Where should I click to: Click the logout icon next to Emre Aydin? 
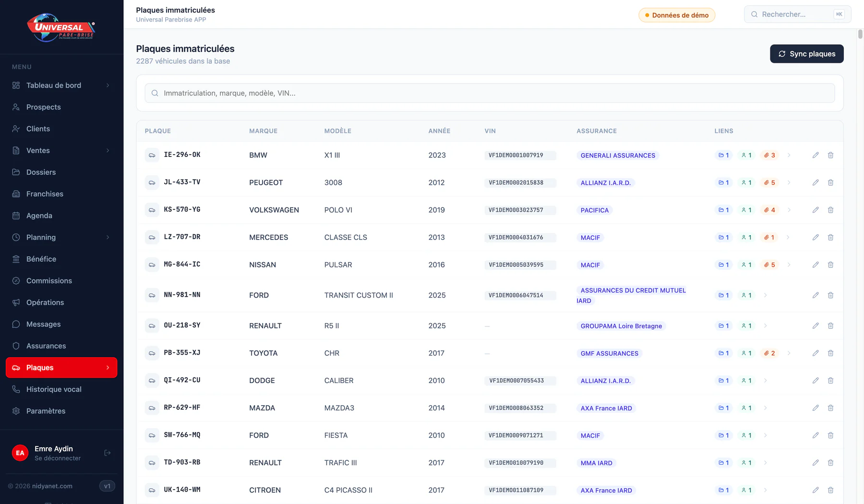pos(108,453)
